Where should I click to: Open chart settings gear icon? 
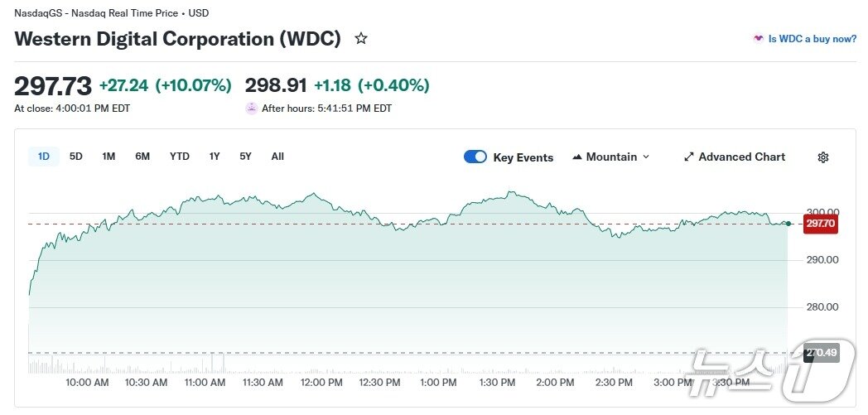point(822,157)
